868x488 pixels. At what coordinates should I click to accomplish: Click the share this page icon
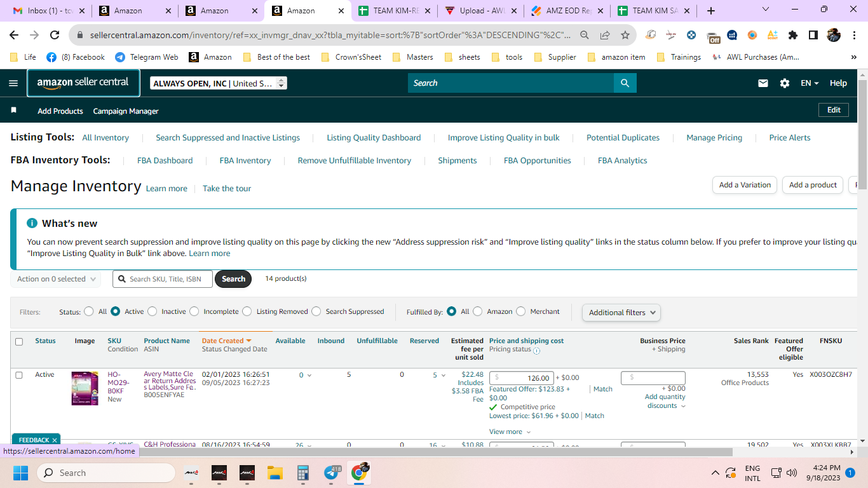point(605,35)
